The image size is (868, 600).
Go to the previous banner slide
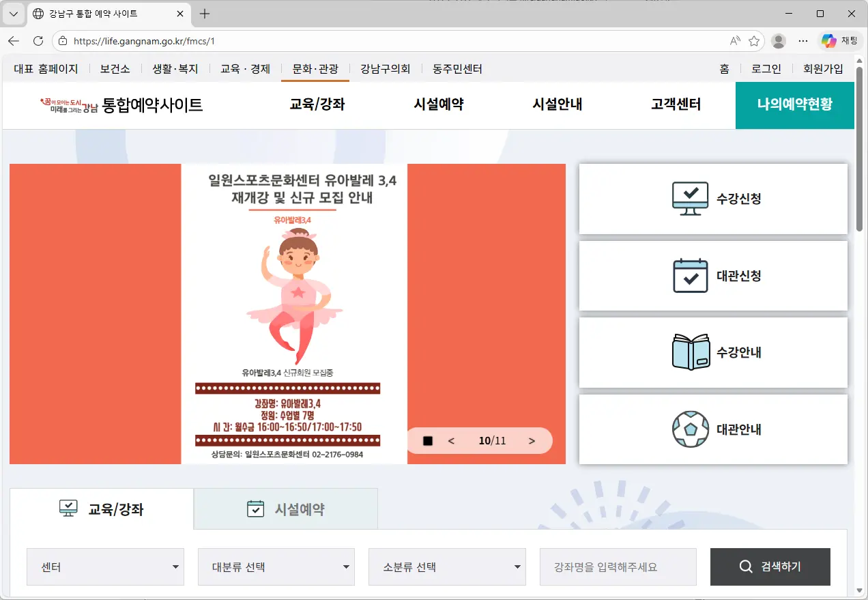point(451,441)
